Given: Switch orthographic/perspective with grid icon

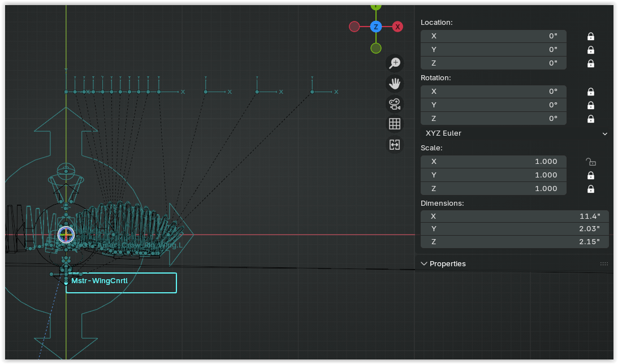Looking at the screenshot, I should (x=395, y=124).
